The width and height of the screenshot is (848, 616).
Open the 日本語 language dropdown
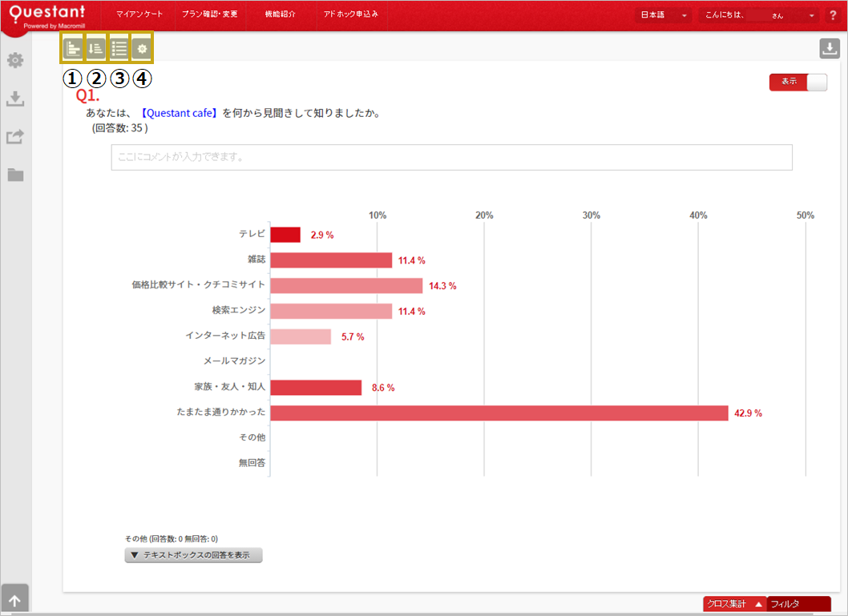(663, 15)
